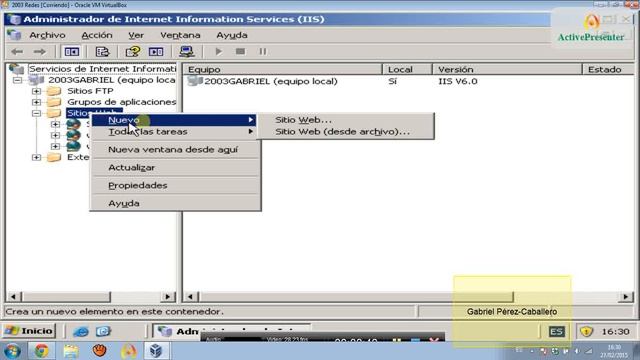This screenshot has width=640, height=360.
Task: Click right arrow of tree pane scrollbar
Action: click(168, 297)
